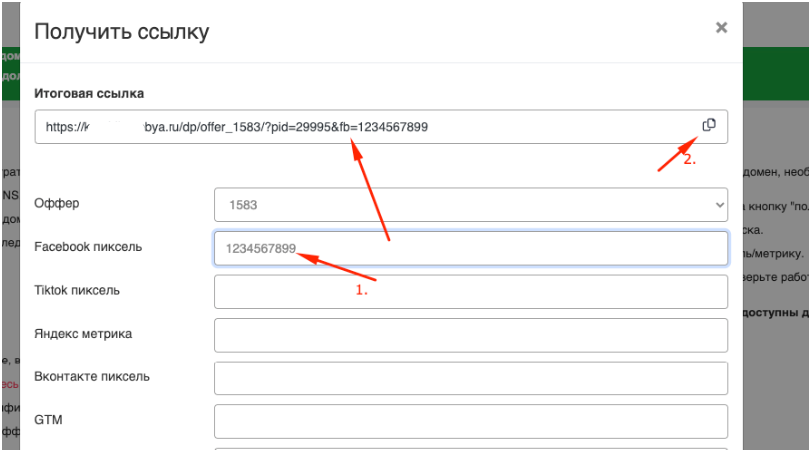Open the Оффер dropdown showing 1583
The height and width of the screenshot is (452, 811).
tap(471, 205)
